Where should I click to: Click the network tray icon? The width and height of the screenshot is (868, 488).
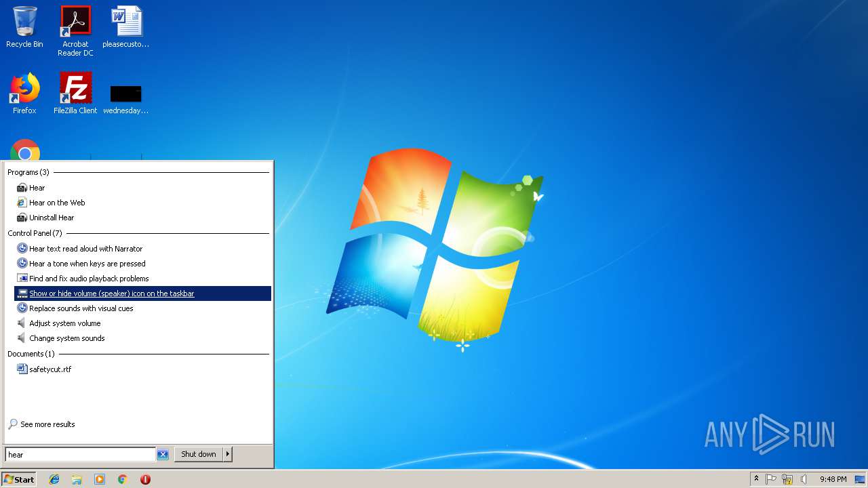787,479
